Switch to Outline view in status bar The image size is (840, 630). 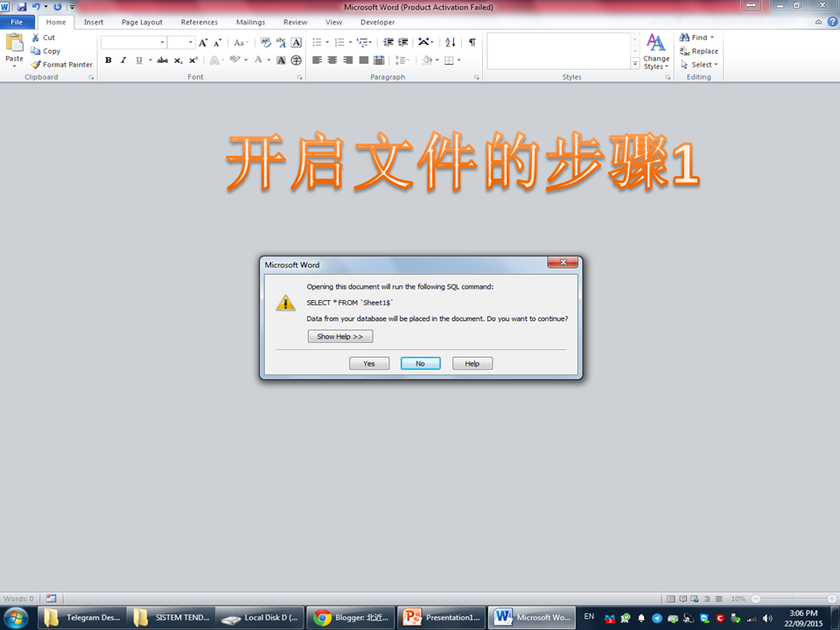(x=707, y=598)
